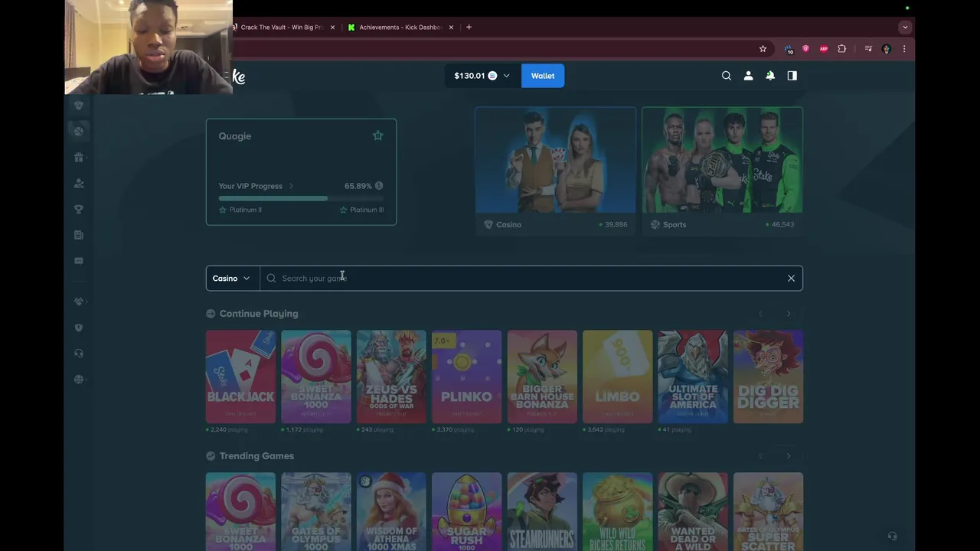Launch Sweet Bonanza 1000 in Continue Playing
The width and height of the screenshot is (980, 551).
point(316,377)
